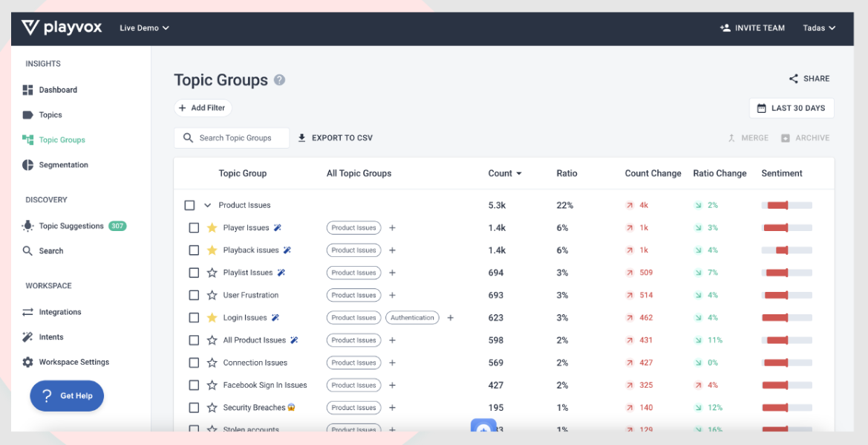Click the Playvox logo
868x445 pixels.
pyautogui.click(x=62, y=27)
